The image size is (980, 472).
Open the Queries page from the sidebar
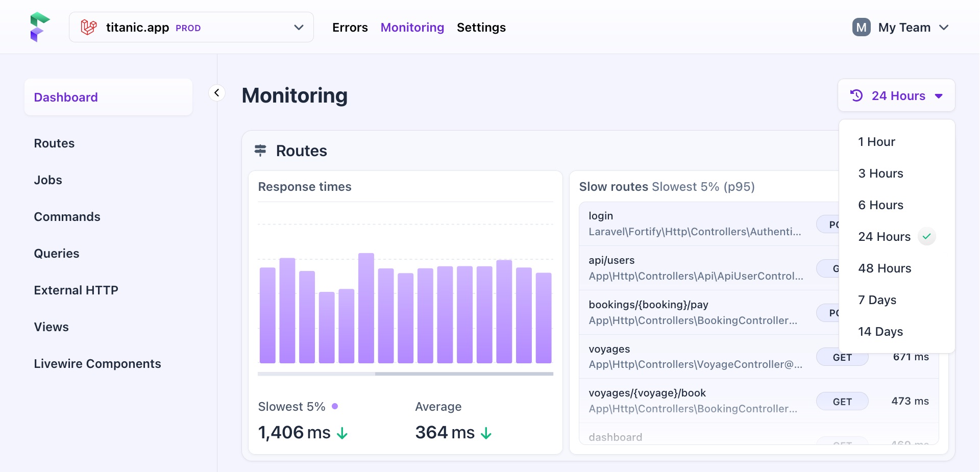[56, 253]
